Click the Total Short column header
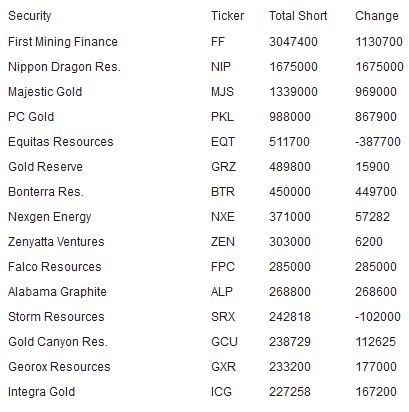This screenshot has width=409, height=412. tap(298, 16)
